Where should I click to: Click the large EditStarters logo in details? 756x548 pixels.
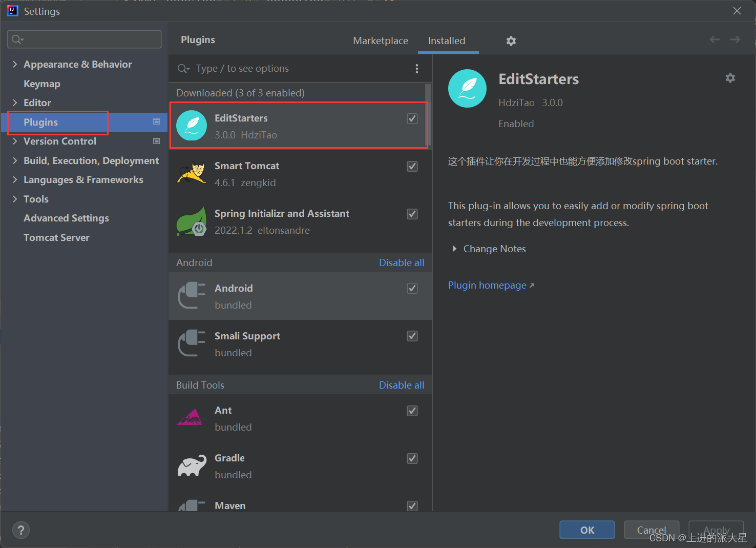pyautogui.click(x=467, y=88)
